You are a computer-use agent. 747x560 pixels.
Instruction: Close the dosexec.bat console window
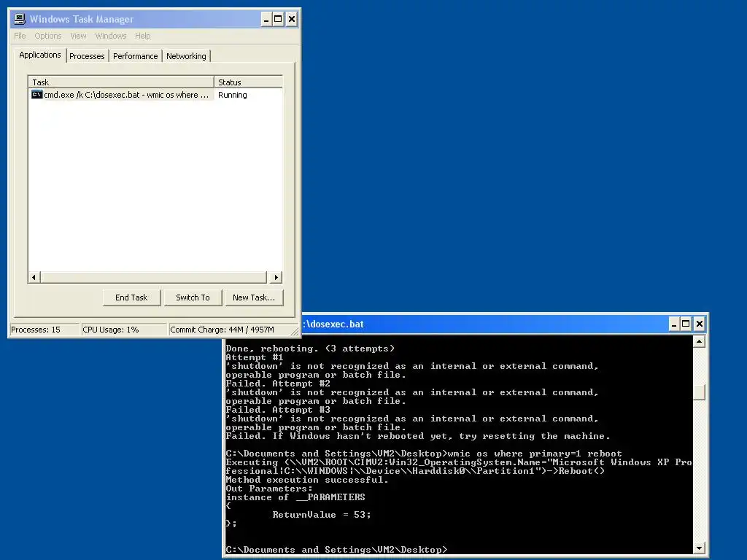click(x=700, y=324)
